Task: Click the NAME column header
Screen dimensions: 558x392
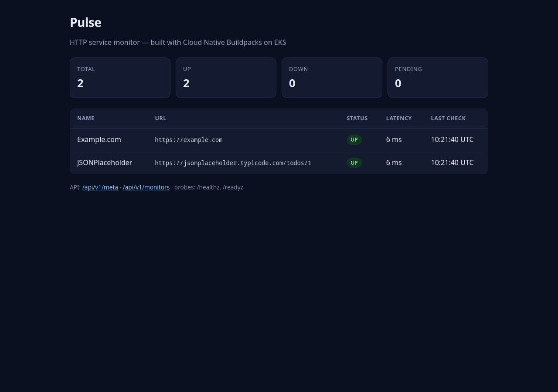Action: pos(86,118)
